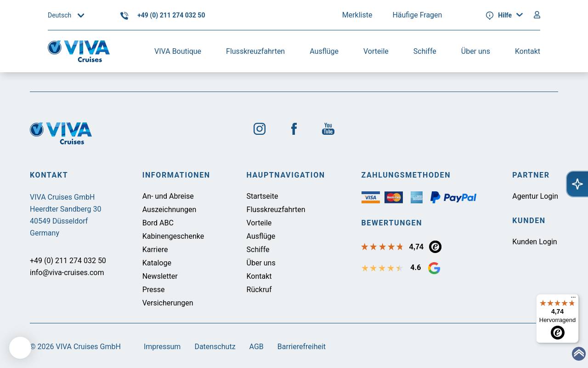588x368 pixels.
Task: Open the Barrierefreiheit link
Action: (301, 347)
